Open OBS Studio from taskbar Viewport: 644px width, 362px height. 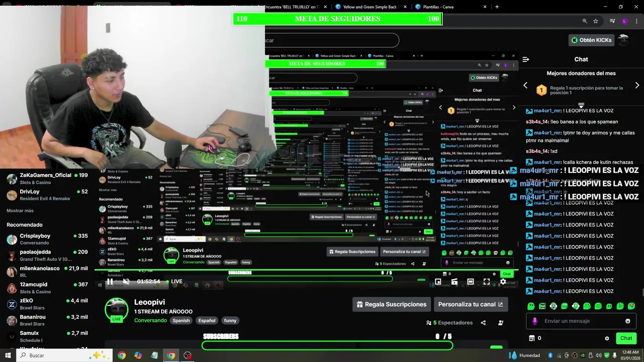[x=188, y=355]
